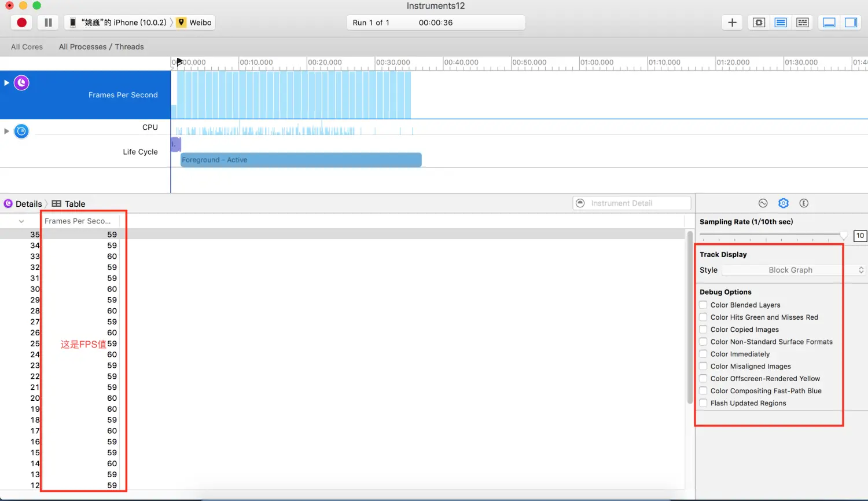The width and height of the screenshot is (868, 501).
Task: Click the sort chevron in table header
Action: coord(21,221)
